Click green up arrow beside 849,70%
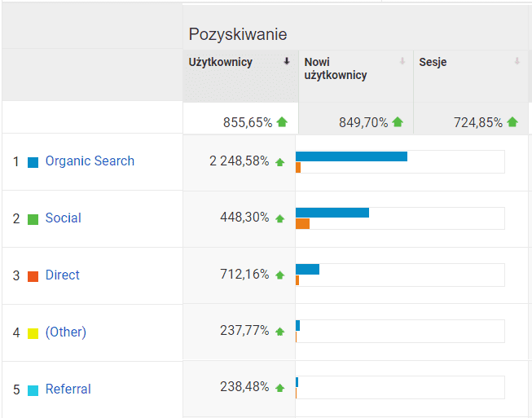 398,122
